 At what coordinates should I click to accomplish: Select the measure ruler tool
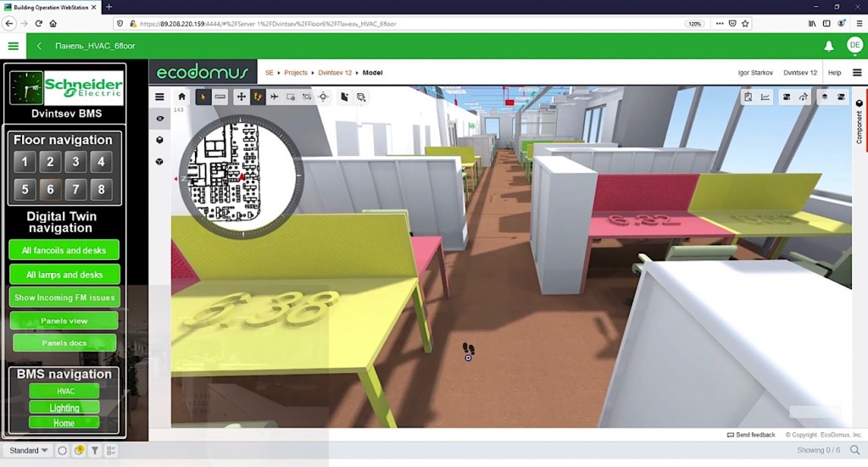pos(220,97)
